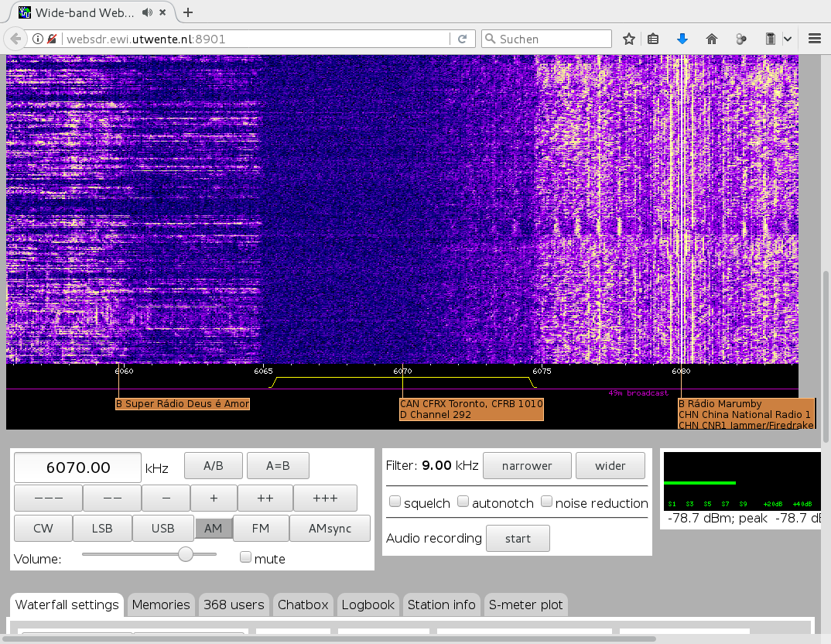Enable the noise reduction checkbox
Viewport: 831px width, 644px height.
click(546, 502)
